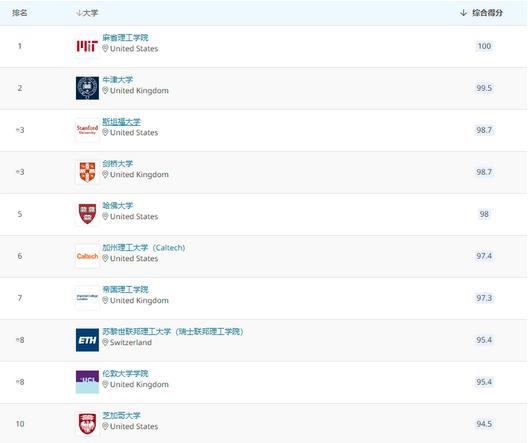Click rank number 7
This screenshot has width=528, height=443.
point(20,298)
